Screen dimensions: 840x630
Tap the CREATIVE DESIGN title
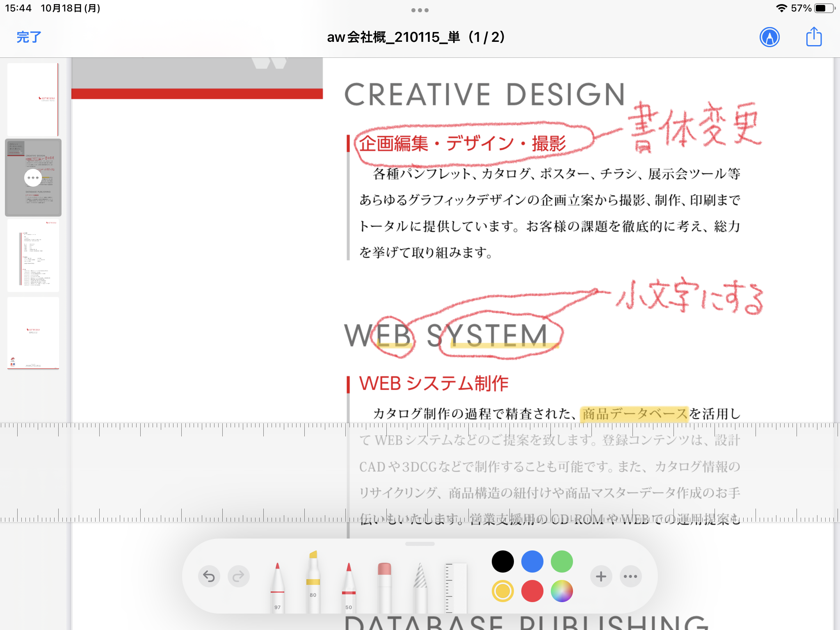coord(484,94)
